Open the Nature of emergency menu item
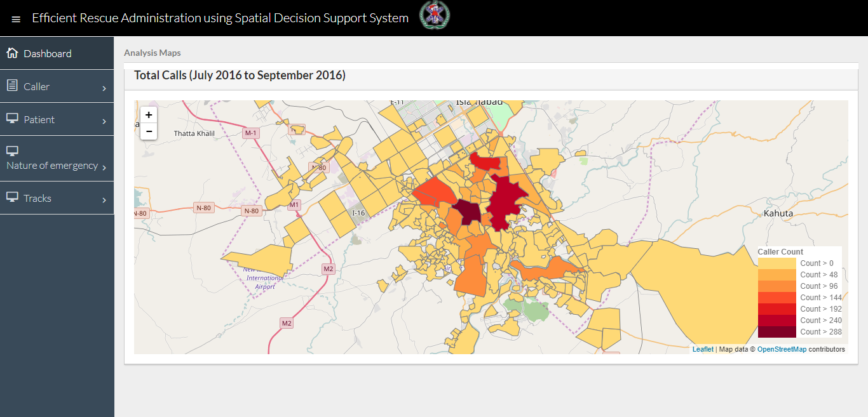Screen dimensions: 868x417 (57, 159)
